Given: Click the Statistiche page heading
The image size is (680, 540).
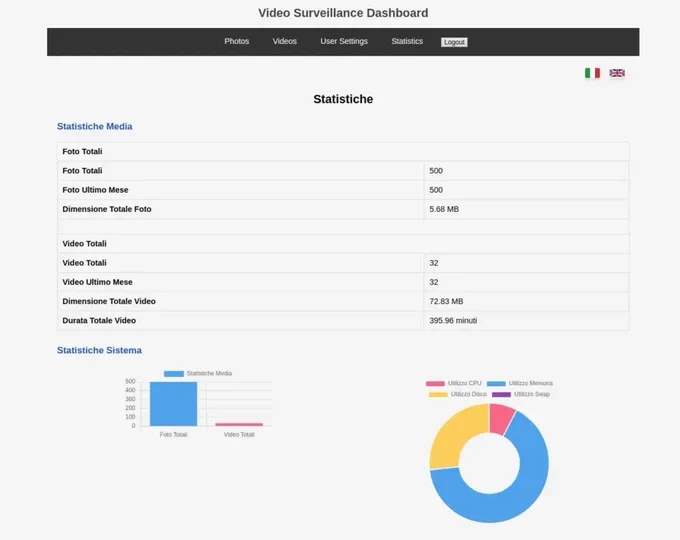Looking at the screenshot, I should point(343,99).
